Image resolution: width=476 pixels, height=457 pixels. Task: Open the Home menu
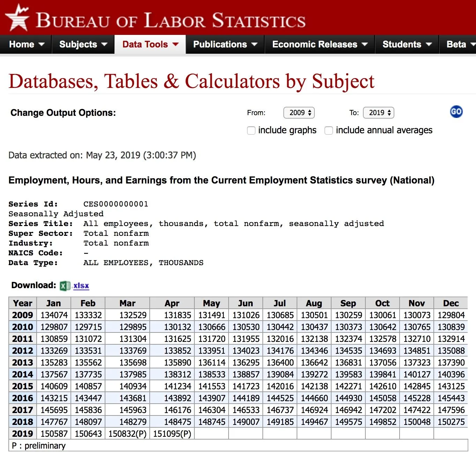(x=27, y=44)
